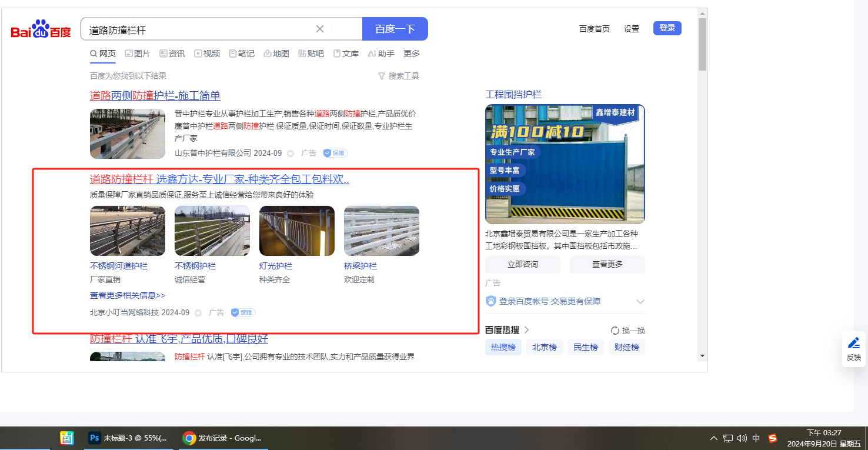
Task: Switch to the 图片 search tab
Action: 138,54
